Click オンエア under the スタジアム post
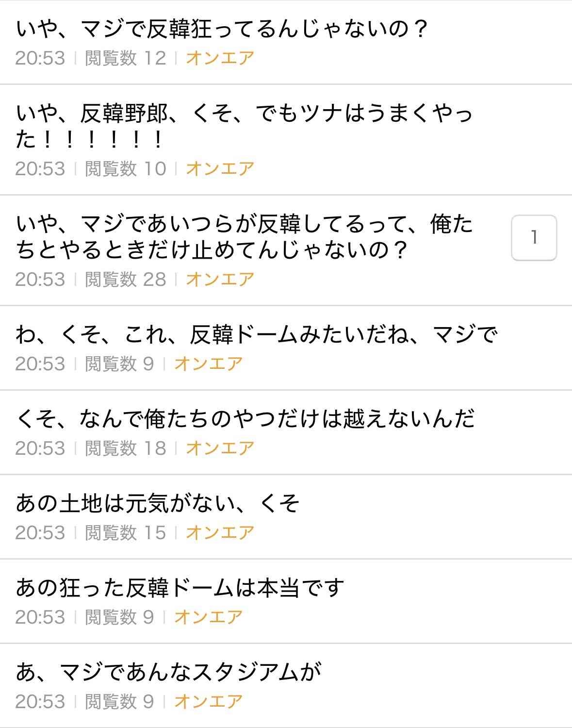572x728 pixels. [209, 702]
